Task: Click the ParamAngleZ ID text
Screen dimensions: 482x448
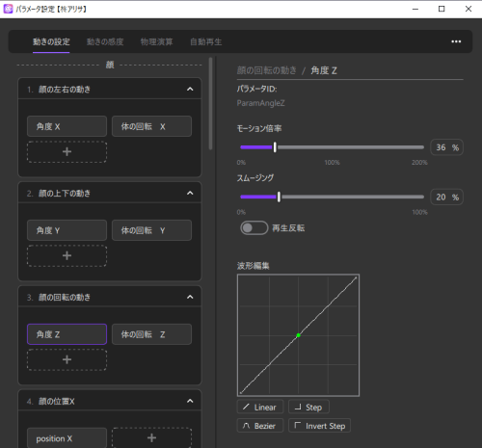Action: 260,103
